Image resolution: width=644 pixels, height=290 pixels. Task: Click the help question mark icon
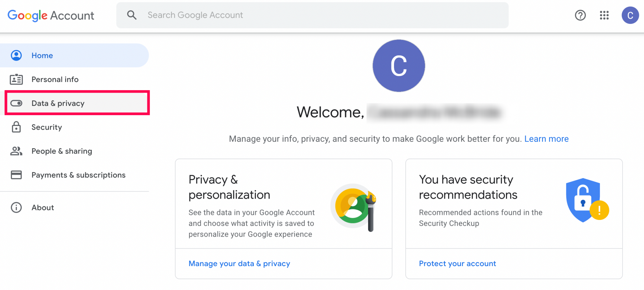(x=580, y=15)
